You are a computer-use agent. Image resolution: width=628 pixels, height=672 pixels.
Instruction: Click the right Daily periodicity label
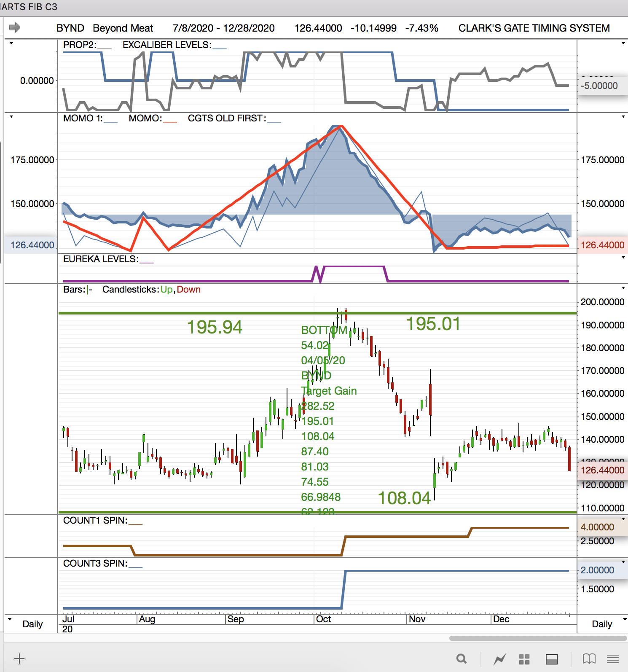click(602, 624)
